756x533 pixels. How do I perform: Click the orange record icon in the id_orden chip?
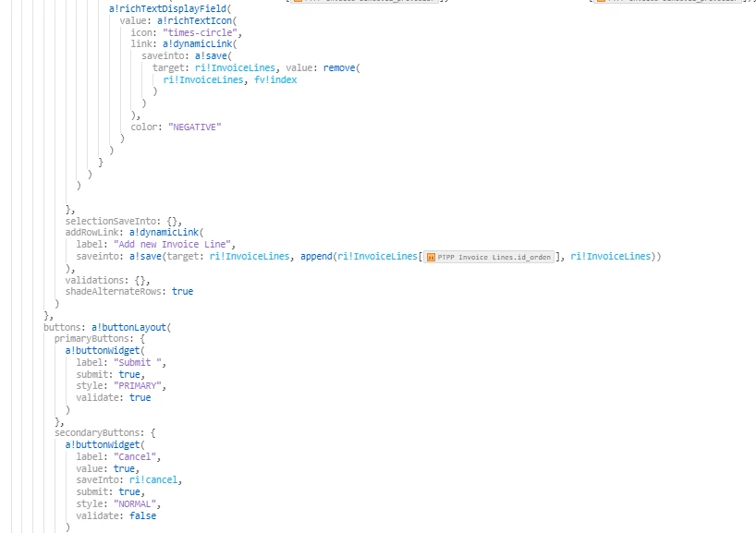(x=431, y=258)
